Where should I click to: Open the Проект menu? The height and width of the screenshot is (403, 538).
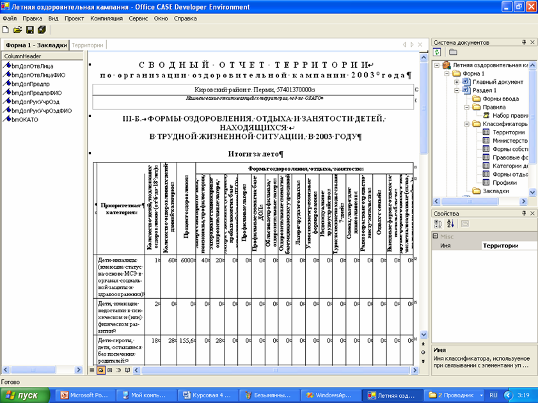(74, 19)
